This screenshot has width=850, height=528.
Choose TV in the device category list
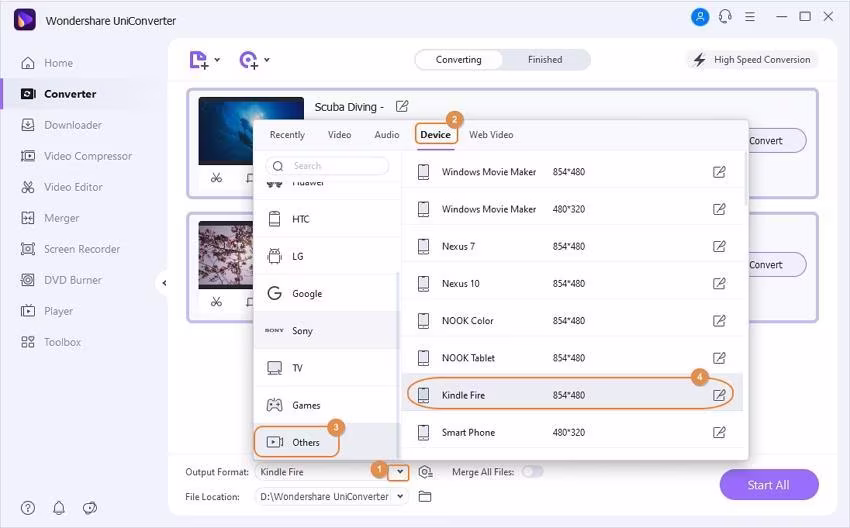(326, 368)
